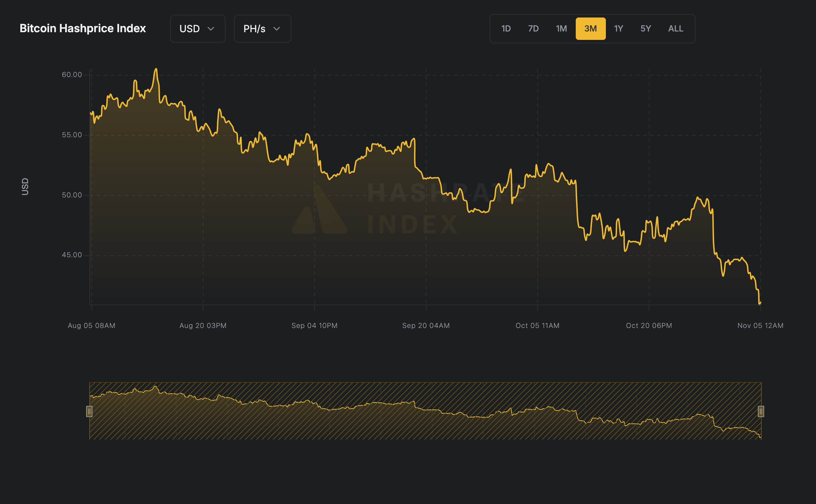Click the Oct 05 11AM axis label
The height and width of the screenshot is (504, 816).
[x=538, y=325]
